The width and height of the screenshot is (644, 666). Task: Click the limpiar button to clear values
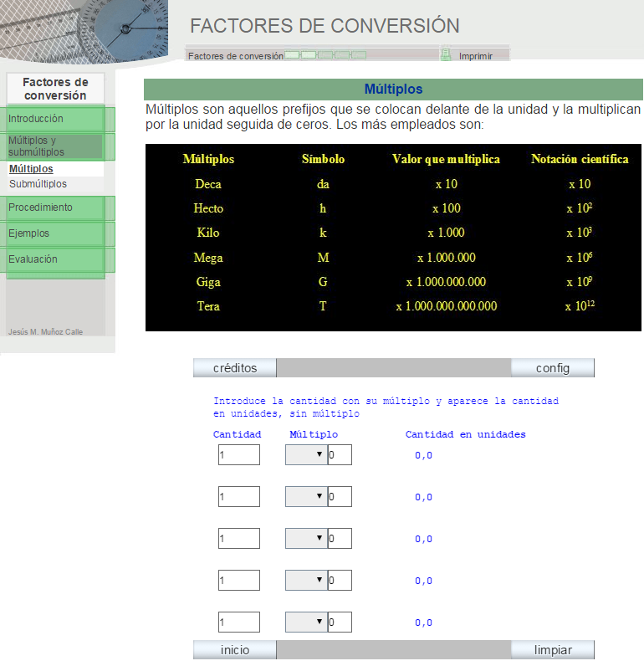553,650
